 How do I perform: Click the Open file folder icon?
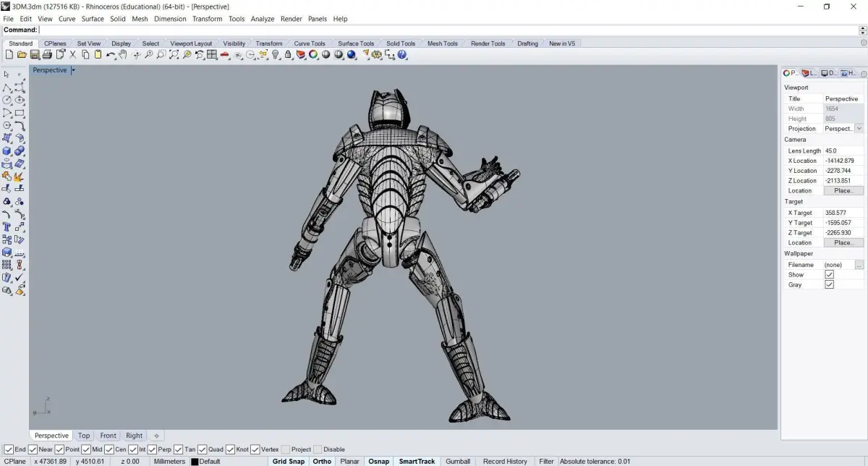coord(22,55)
